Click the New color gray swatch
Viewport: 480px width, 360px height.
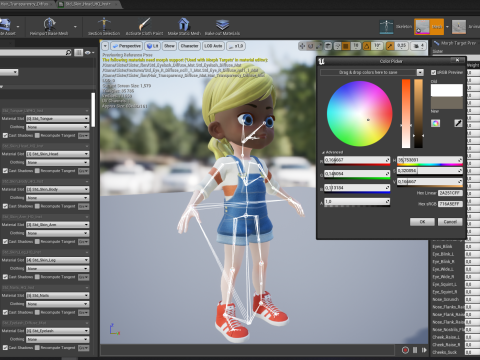pyautogui.click(x=447, y=103)
